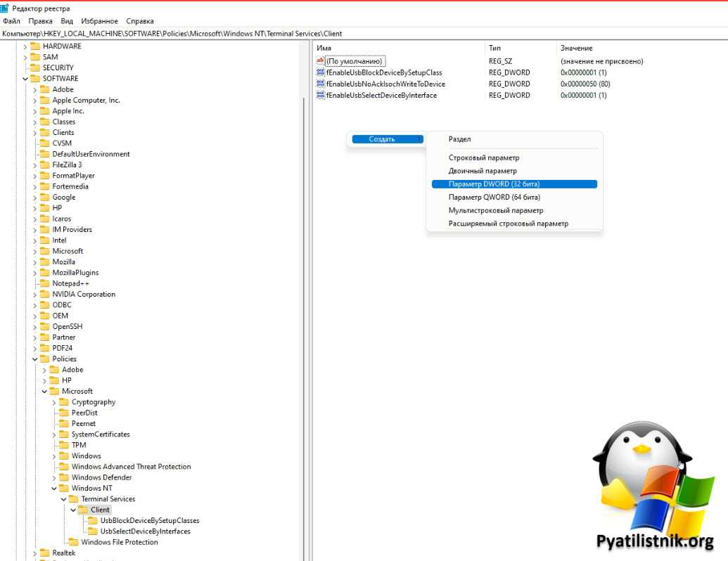
Task: Select Строковый параметр from the submenu
Action: pyautogui.click(x=484, y=158)
